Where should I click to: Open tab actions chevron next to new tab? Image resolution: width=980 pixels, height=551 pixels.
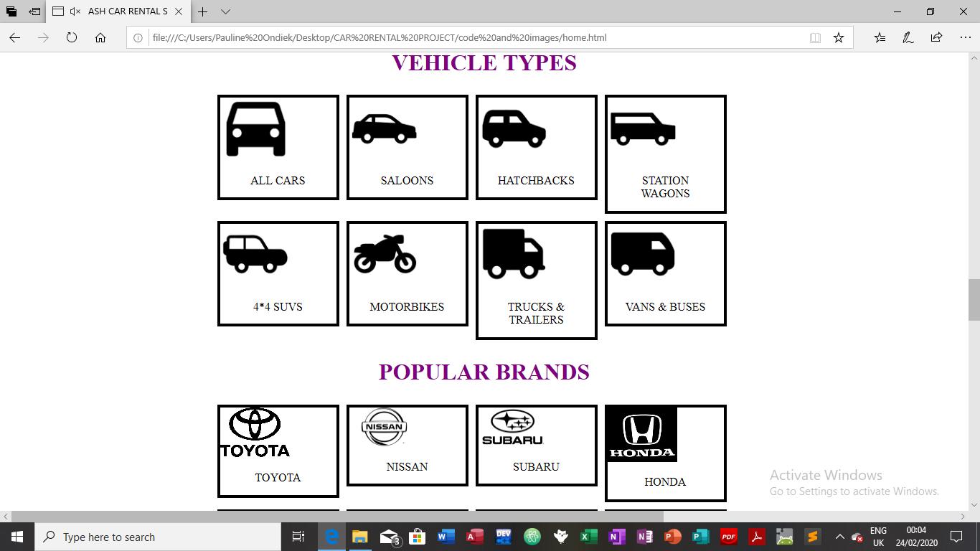tap(225, 11)
